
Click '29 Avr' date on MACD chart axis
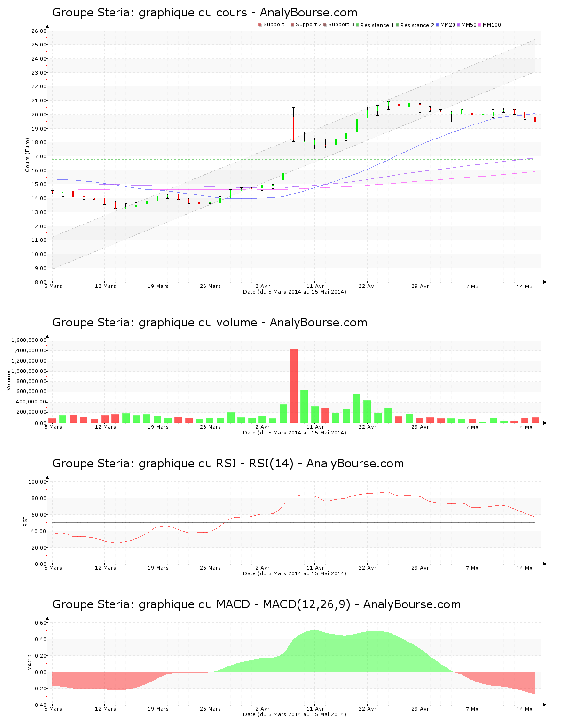click(x=420, y=709)
